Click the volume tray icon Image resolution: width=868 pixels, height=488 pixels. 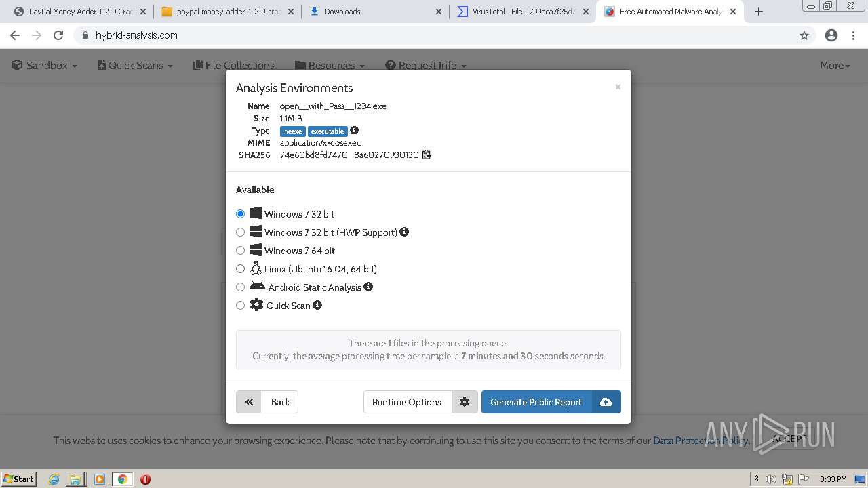(770, 479)
